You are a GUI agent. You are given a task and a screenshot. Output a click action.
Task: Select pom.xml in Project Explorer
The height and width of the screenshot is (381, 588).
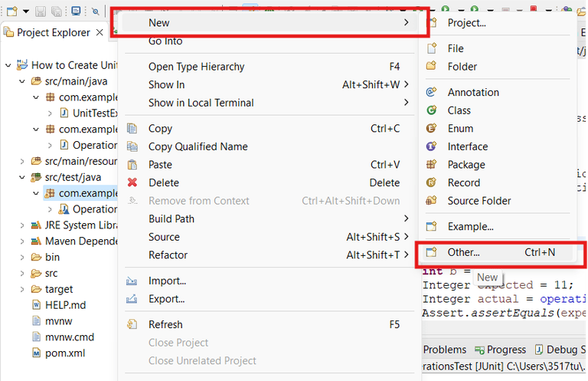[x=65, y=353]
